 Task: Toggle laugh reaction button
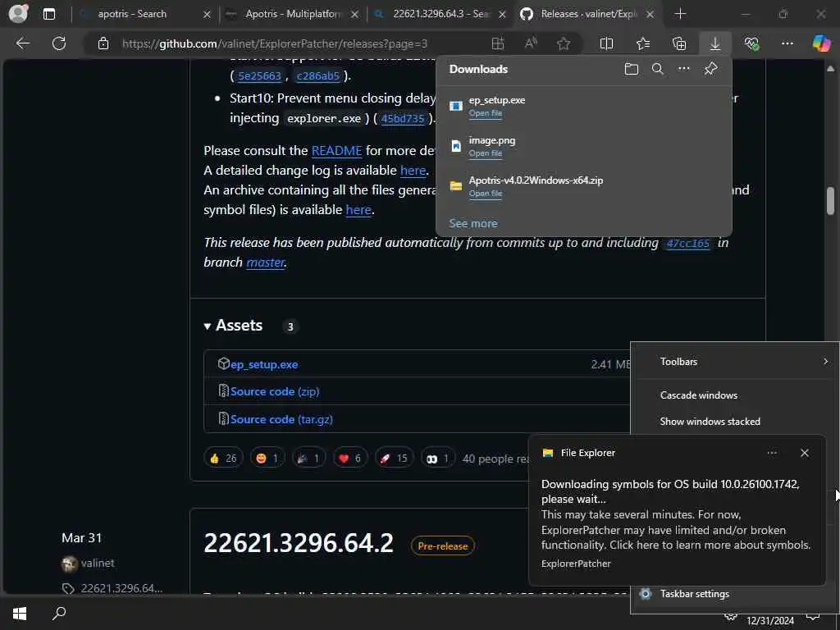click(267, 458)
